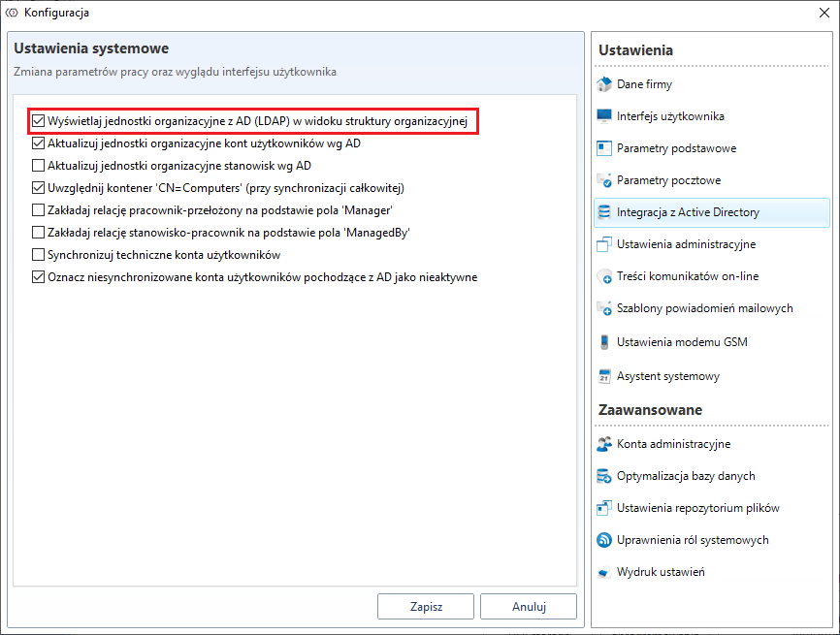Click the Ustawienia modemu GSM phone icon

coord(603,341)
